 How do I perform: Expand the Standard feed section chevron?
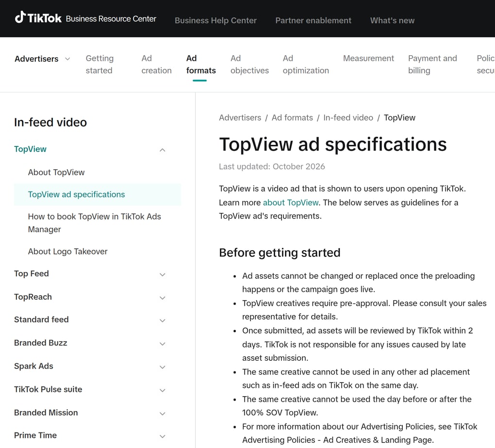pos(162,320)
